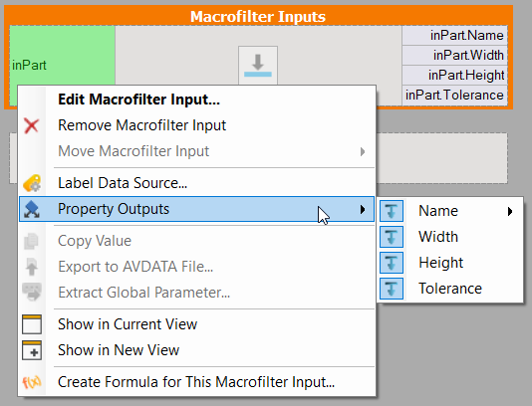Click the Show in Current View window icon
The width and height of the screenshot is (532, 406).
[x=32, y=324]
